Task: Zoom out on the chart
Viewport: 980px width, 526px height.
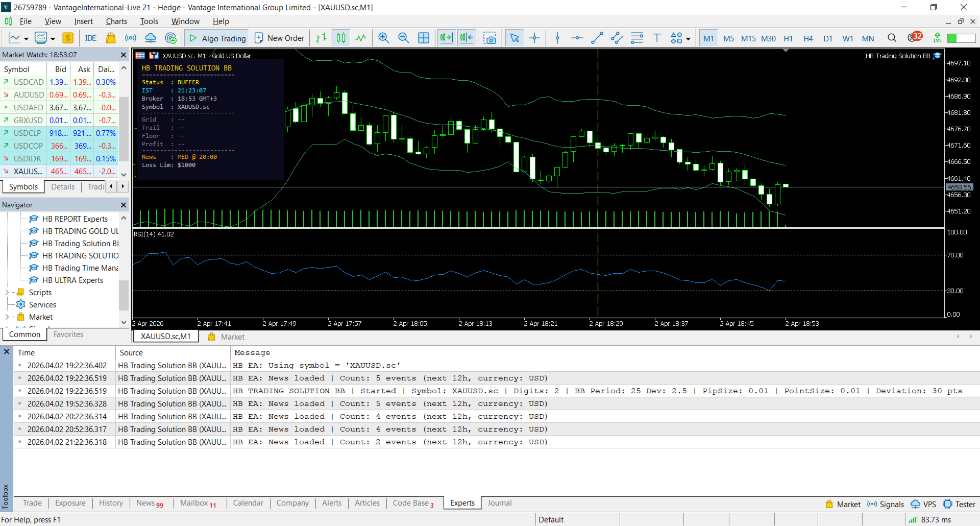Action: (x=403, y=38)
